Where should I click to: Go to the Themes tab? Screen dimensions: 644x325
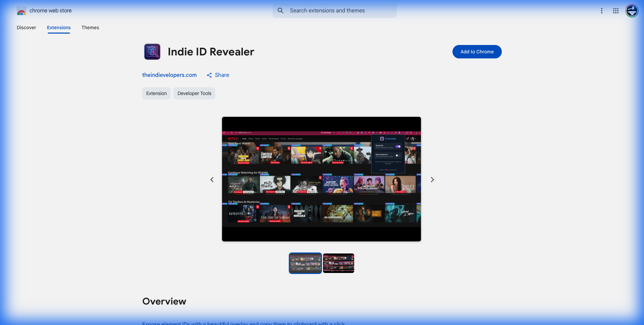[x=90, y=28]
